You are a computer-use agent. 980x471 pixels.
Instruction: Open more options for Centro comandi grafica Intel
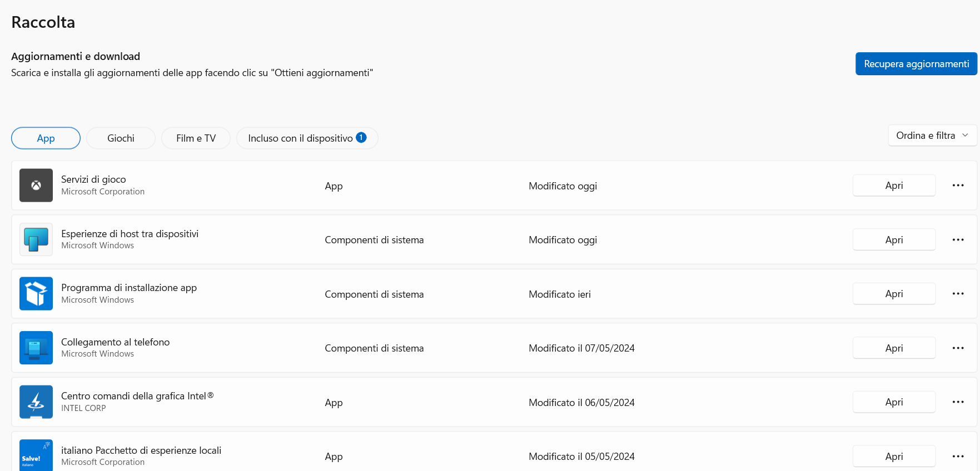(958, 402)
